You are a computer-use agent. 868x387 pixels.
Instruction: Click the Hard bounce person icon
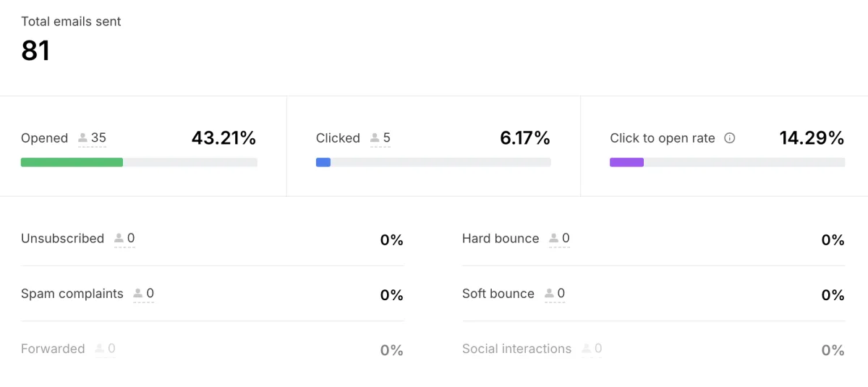[x=553, y=239]
